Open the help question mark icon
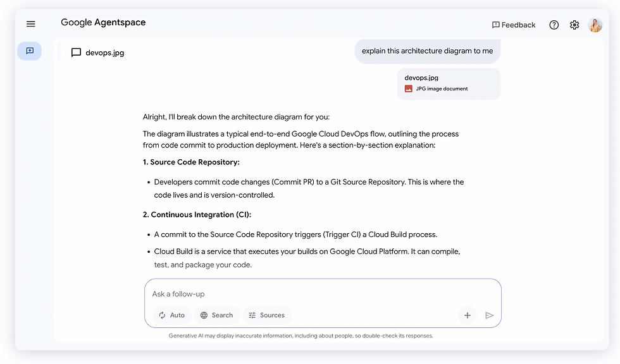620x364 pixels. [x=554, y=25]
